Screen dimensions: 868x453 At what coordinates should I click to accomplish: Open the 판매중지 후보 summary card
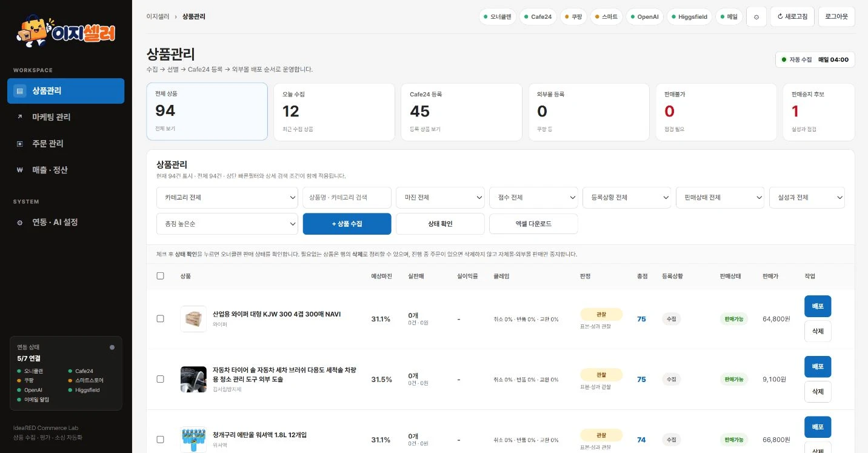pos(819,112)
